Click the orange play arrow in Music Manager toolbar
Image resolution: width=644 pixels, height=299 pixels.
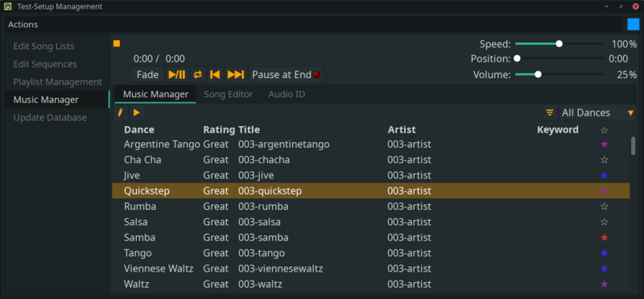(137, 113)
